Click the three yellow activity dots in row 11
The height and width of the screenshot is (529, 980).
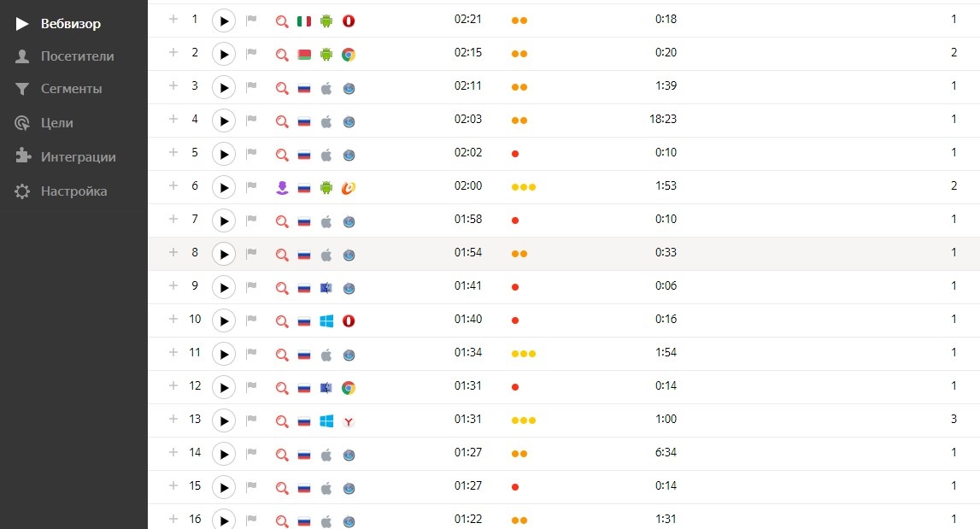(524, 354)
